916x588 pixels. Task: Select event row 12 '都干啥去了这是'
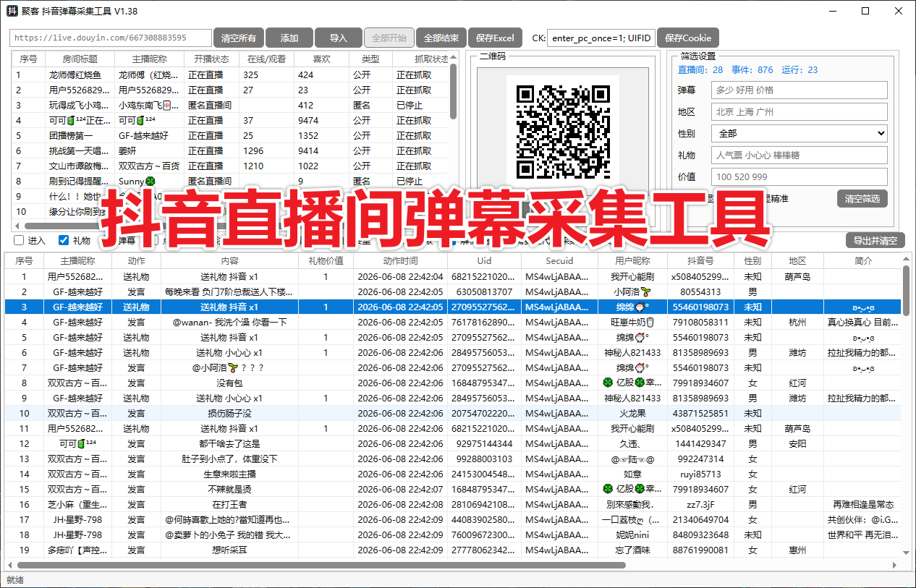coord(454,443)
